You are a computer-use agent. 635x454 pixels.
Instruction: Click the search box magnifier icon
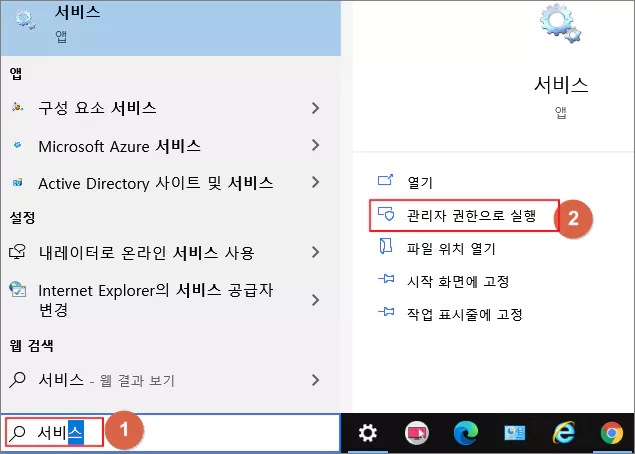17,433
